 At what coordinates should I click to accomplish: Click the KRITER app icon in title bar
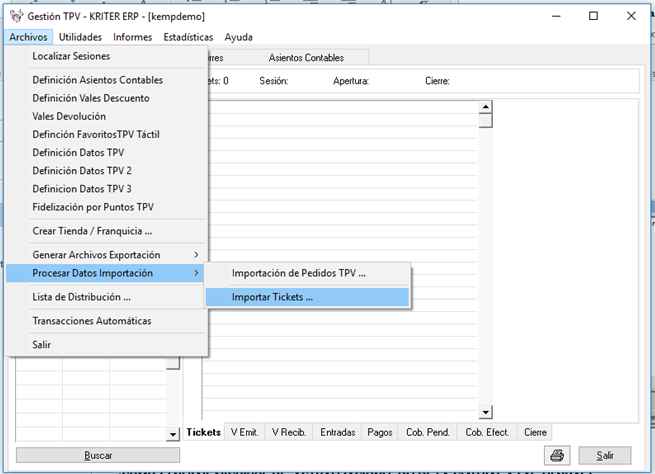click(14, 16)
